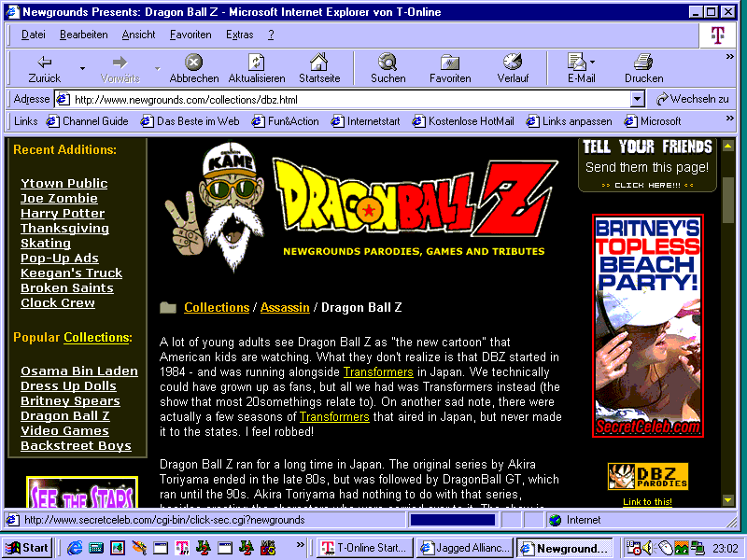Viewport: 747px width, 560px height.
Task: Click the page's vertical scrollbar down arrow
Action: point(728,501)
